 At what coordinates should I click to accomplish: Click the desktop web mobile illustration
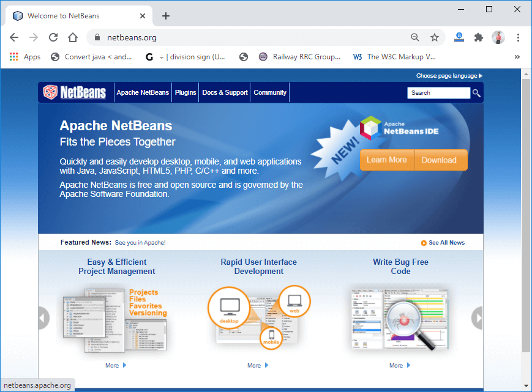pyautogui.click(x=259, y=317)
